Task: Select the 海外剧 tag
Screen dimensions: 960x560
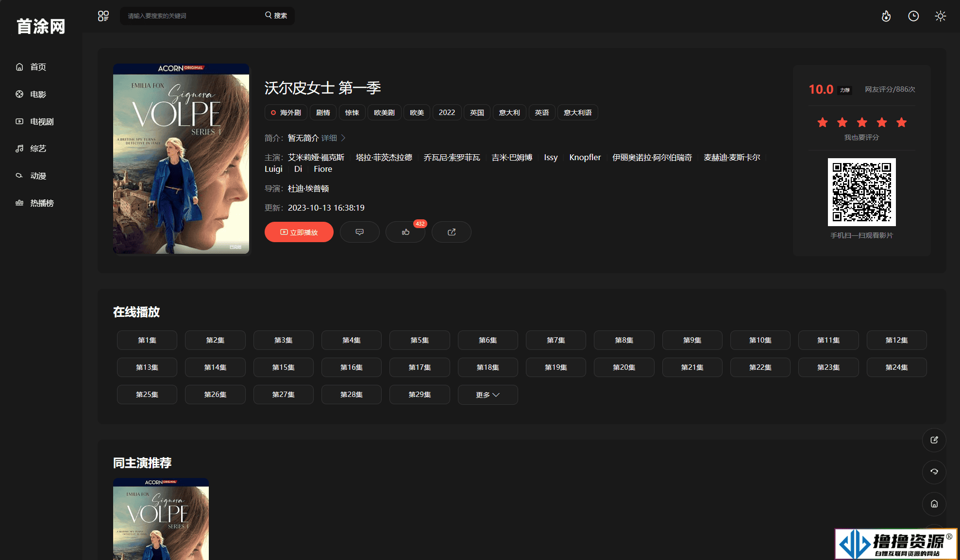Action: point(286,113)
